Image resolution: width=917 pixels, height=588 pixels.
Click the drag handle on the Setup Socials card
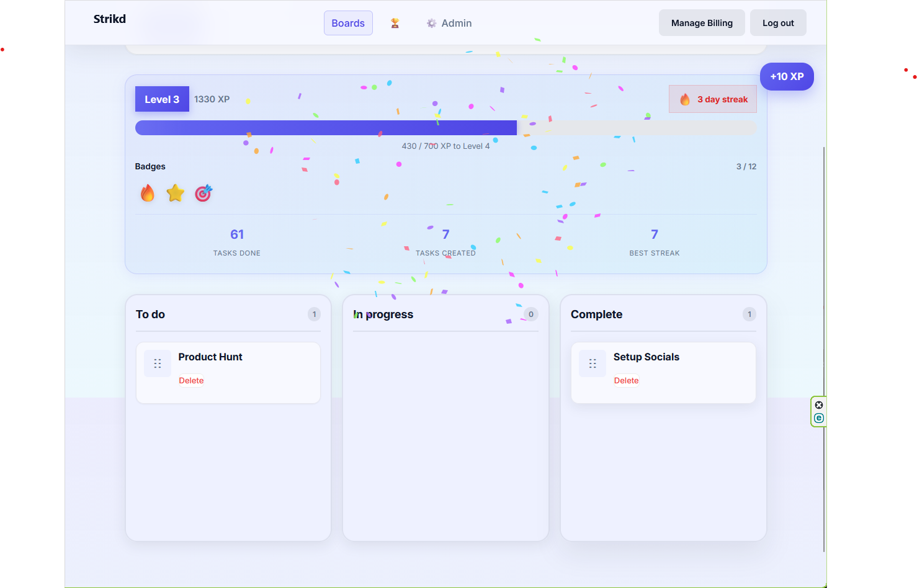[x=592, y=363]
